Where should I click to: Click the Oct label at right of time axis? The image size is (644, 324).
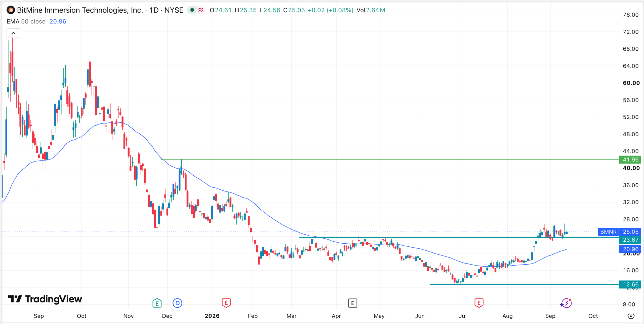tap(593, 316)
